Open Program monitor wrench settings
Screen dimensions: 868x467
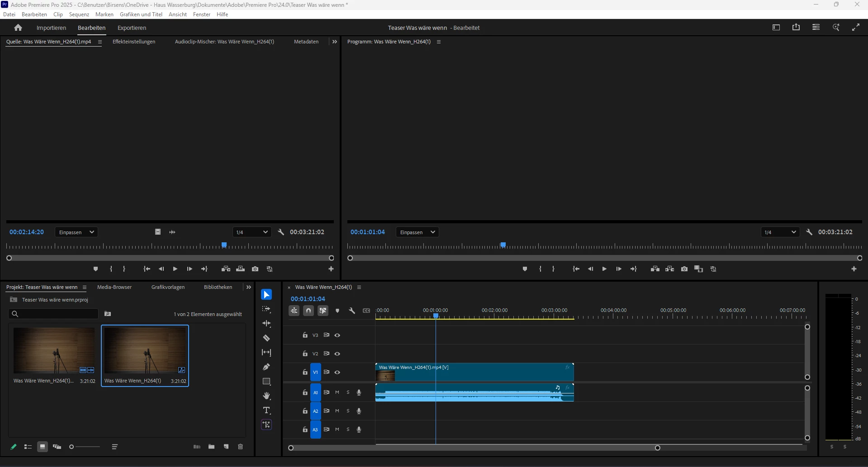coord(809,232)
